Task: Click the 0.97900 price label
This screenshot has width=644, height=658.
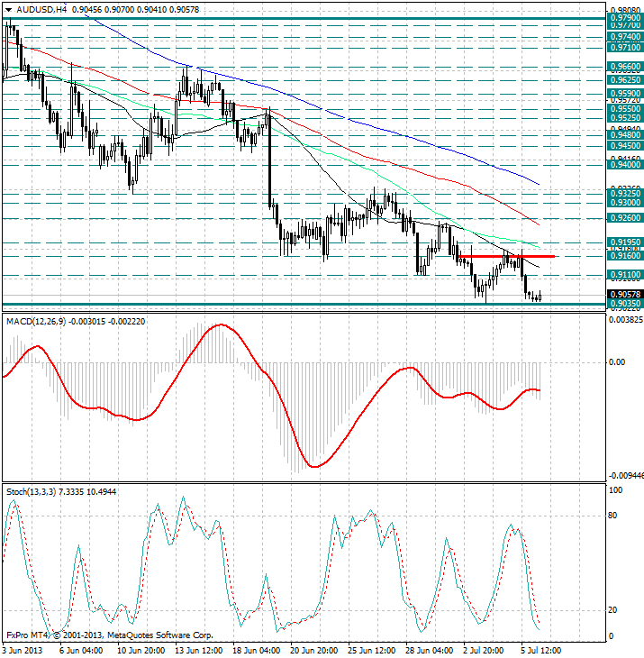Action: coord(625,18)
